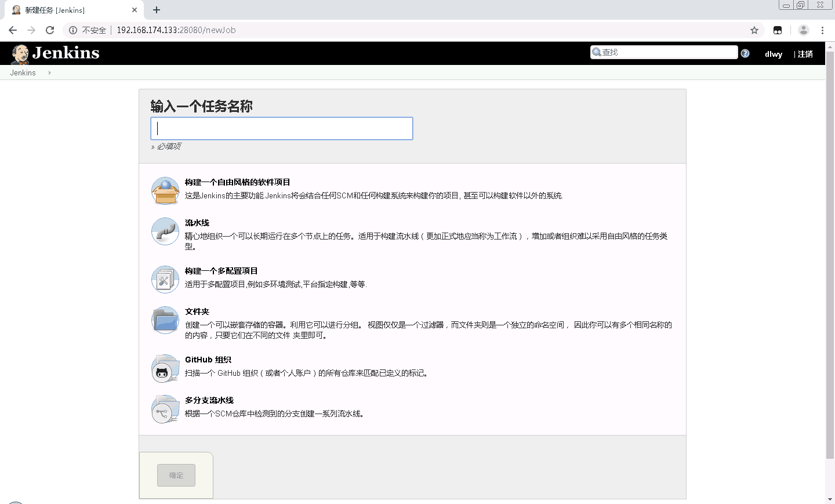Click the browser address bar URL
Image resolution: width=835 pixels, height=504 pixels.
[x=176, y=30]
